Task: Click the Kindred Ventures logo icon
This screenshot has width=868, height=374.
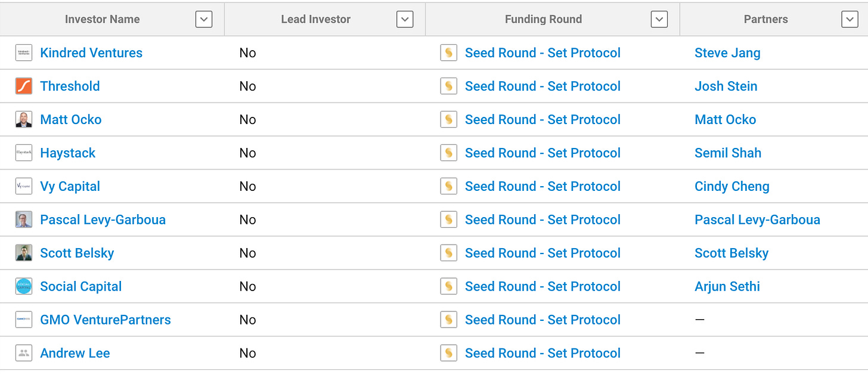Action: coord(24,52)
